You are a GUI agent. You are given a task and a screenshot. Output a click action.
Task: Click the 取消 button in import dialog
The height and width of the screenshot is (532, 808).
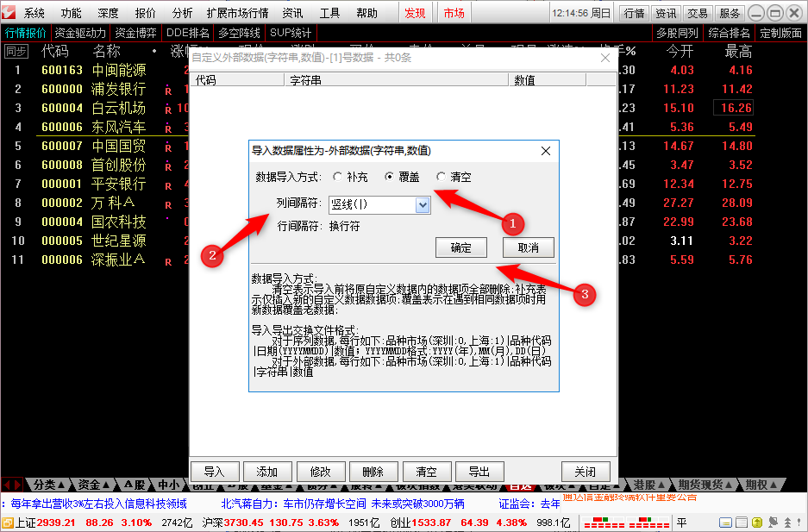coord(529,247)
